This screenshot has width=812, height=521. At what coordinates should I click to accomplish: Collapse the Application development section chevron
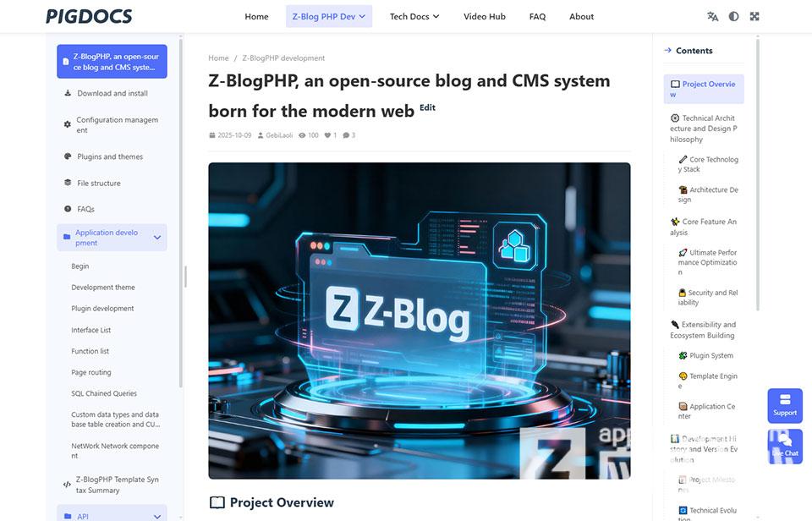pyautogui.click(x=157, y=238)
